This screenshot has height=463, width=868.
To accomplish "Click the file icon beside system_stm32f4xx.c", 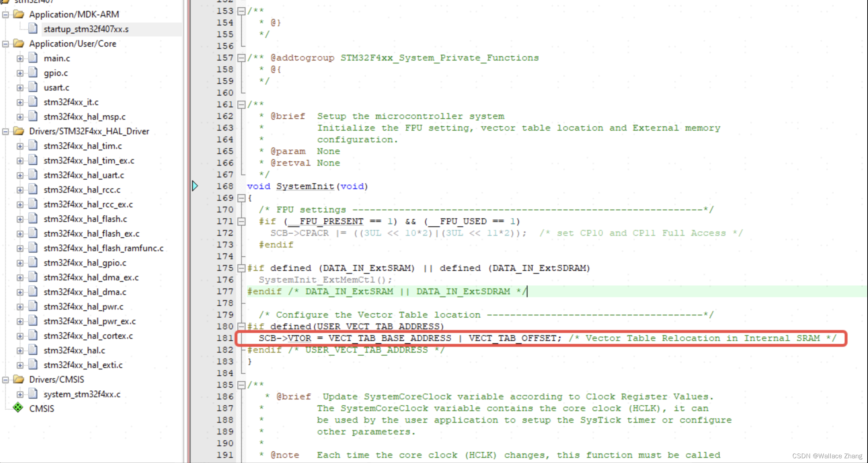I will click(33, 394).
